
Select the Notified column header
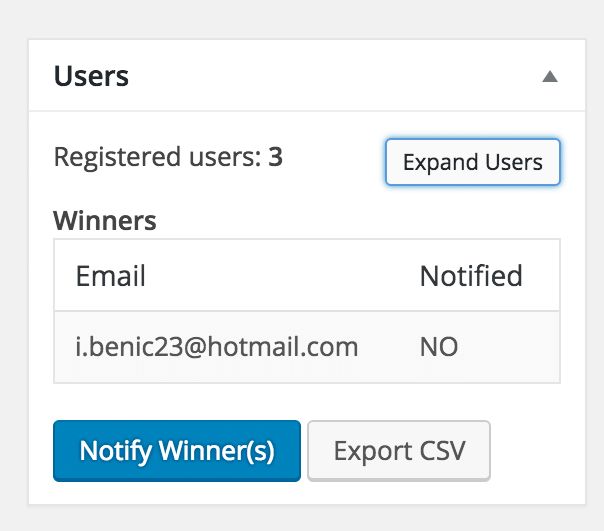point(471,276)
